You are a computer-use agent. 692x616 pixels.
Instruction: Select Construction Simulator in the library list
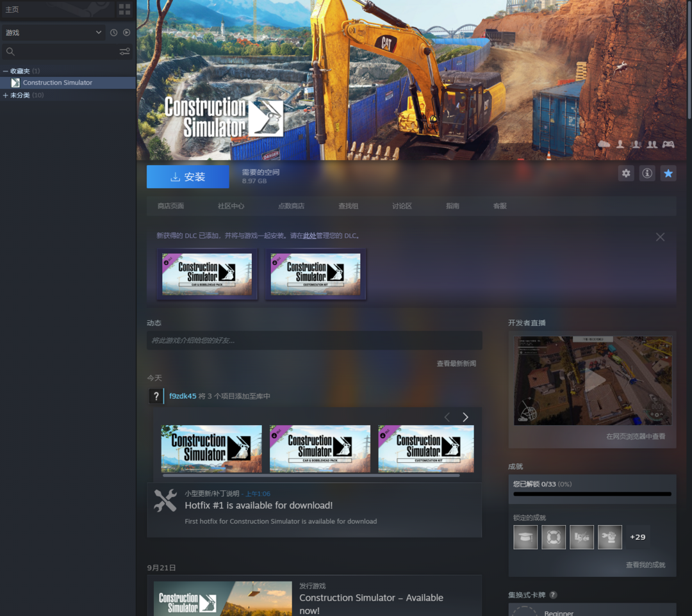click(x=68, y=83)
